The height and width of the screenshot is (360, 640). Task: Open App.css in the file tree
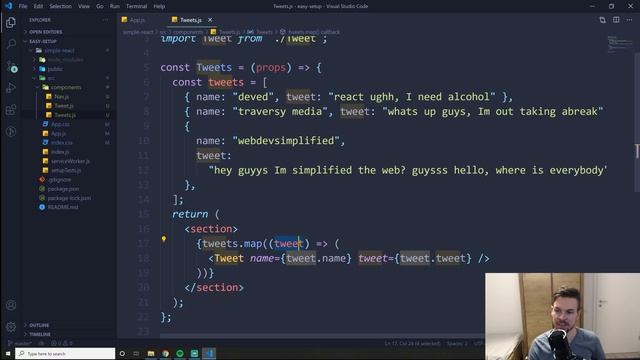tap(60, 124)
